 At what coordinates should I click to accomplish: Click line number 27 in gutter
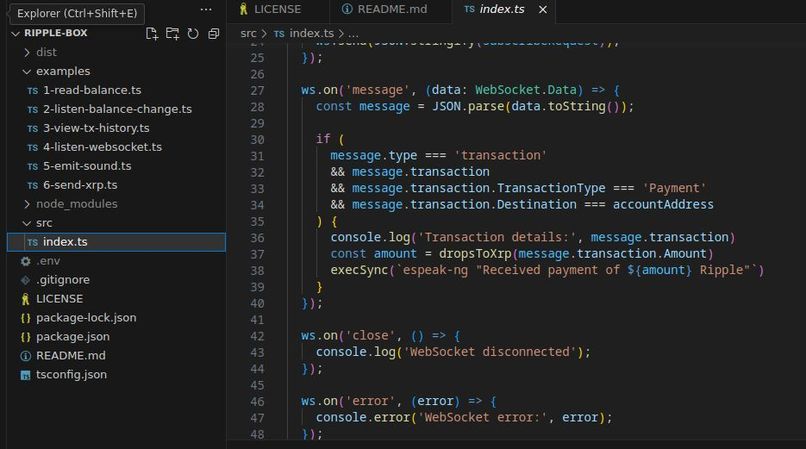click(x=257, y=91)
